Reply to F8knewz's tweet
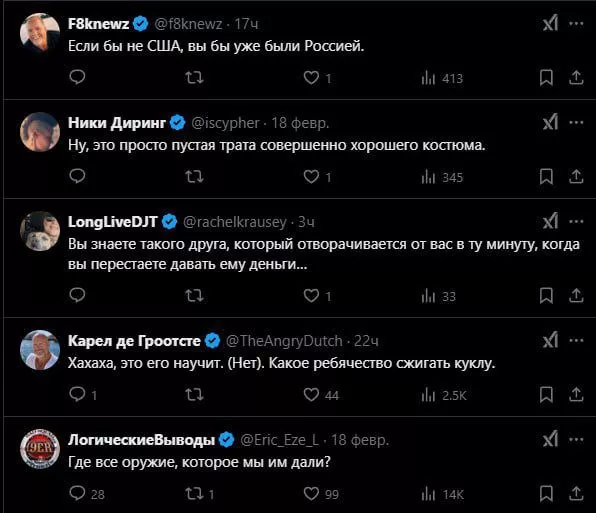Viewport: 596px width, 513px height. [78, 78]
